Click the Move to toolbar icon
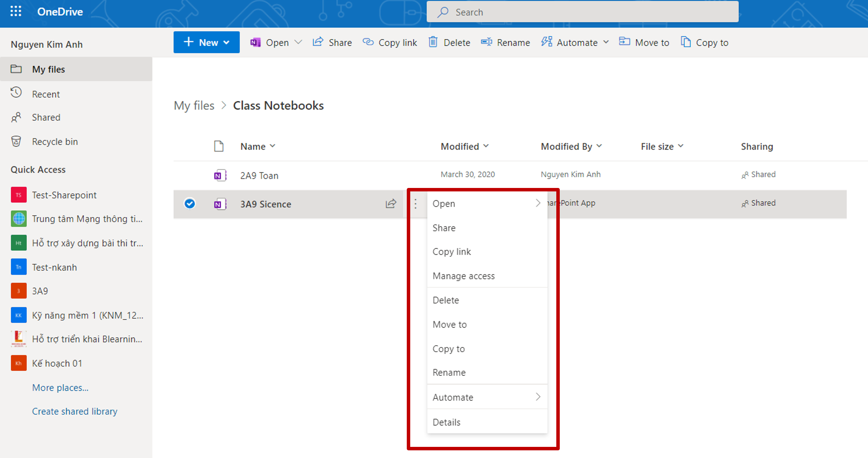This screenshot has height=458, width=868. (x=624, y=42)
